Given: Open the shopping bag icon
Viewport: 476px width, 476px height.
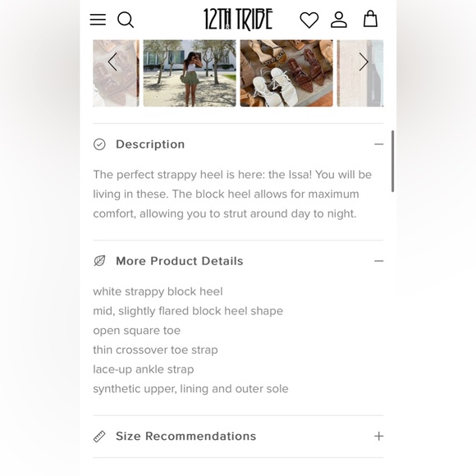Looking at the screenshot, I should click(370, 19).
